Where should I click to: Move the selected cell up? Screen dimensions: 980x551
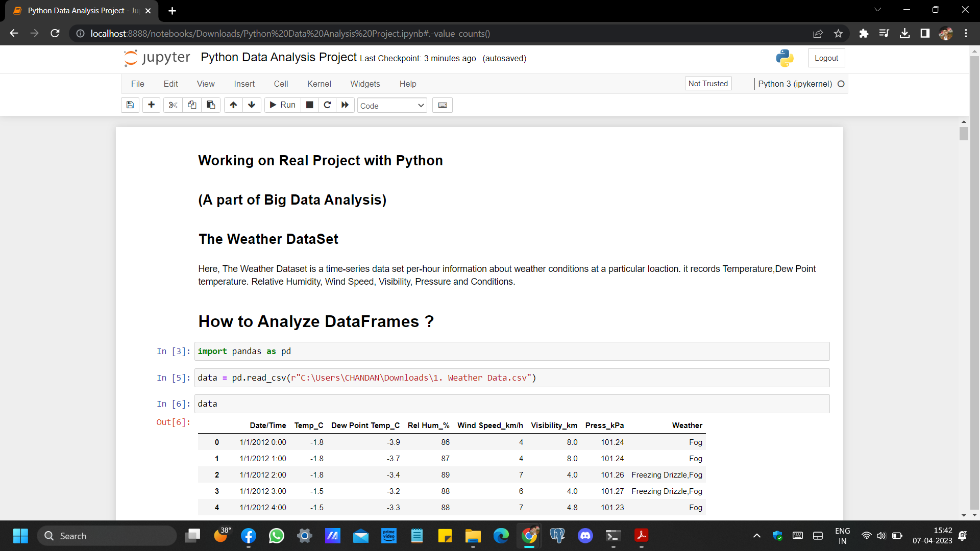click(233, 105)
